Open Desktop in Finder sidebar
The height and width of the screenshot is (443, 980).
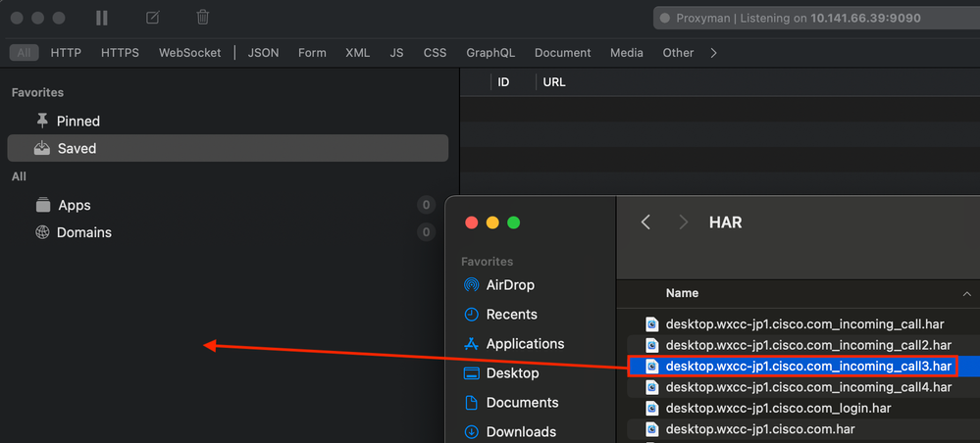click(512, 373)
